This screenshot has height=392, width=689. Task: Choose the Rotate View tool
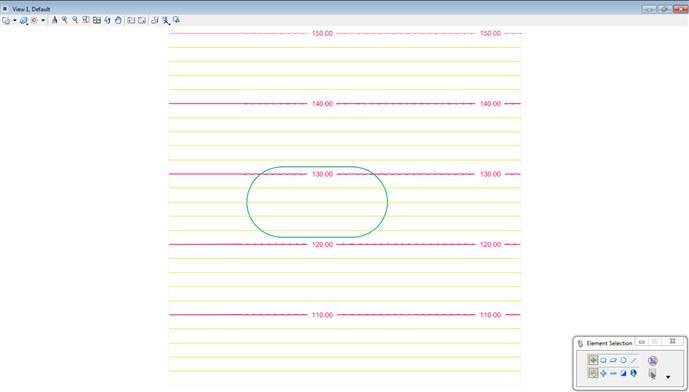pyautogui.click(x=107, y=20)
